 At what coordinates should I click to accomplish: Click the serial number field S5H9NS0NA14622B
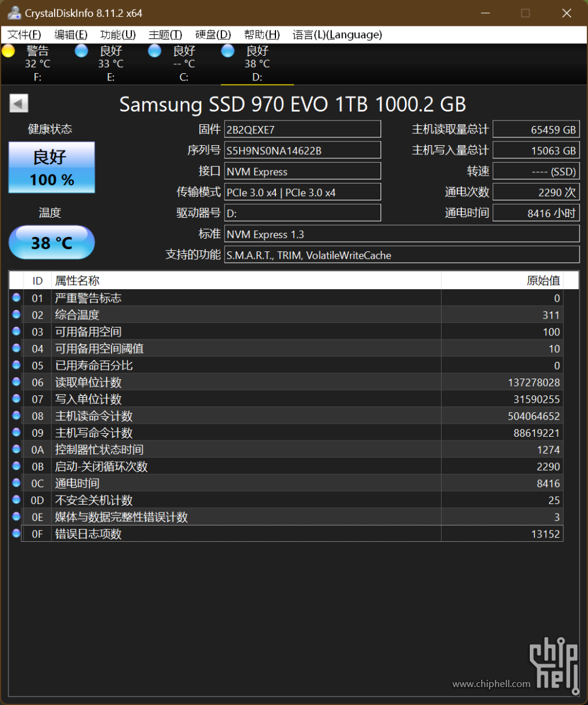click(302, 150)
